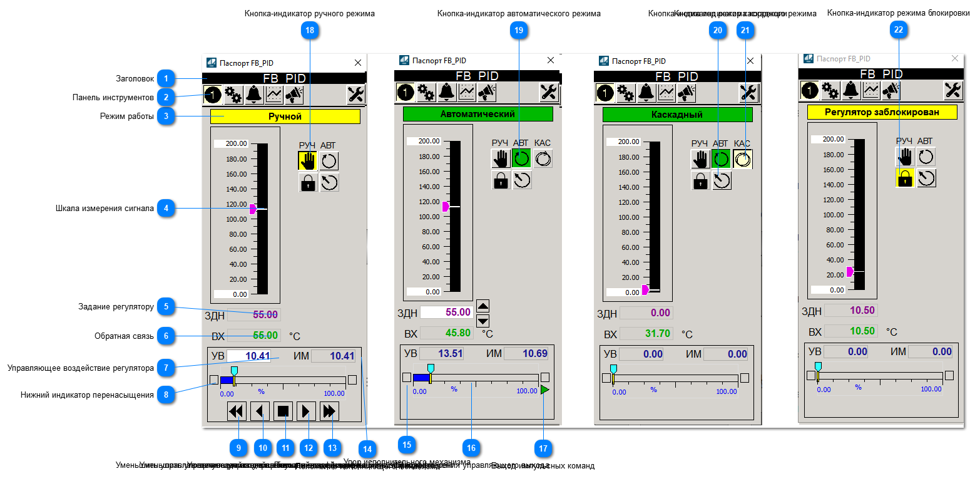Switch to КАС cascade mode in the Автоматический window
This screenshot has width=980, height=481.
(x=543, y=158)
